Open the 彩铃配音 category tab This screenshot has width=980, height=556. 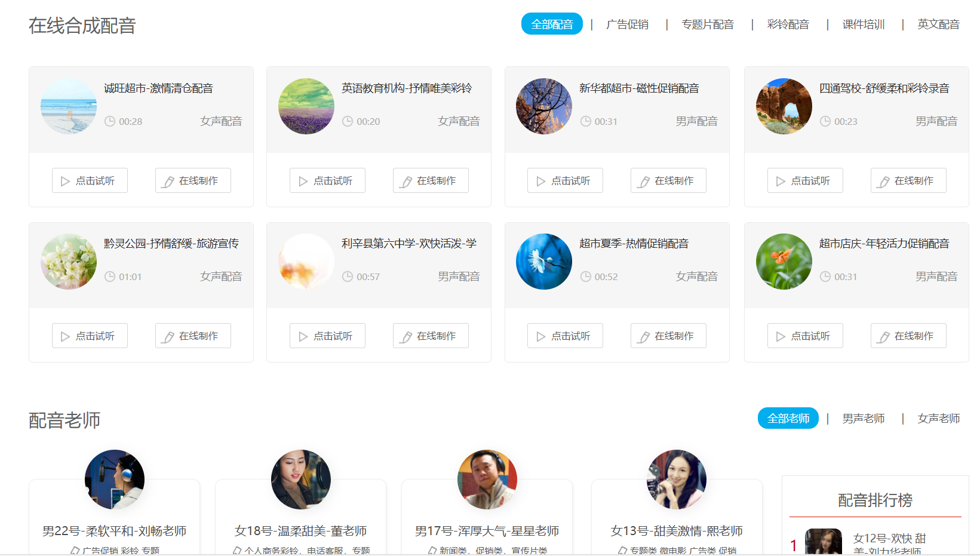pyautogui.click(x=788, y=24)
